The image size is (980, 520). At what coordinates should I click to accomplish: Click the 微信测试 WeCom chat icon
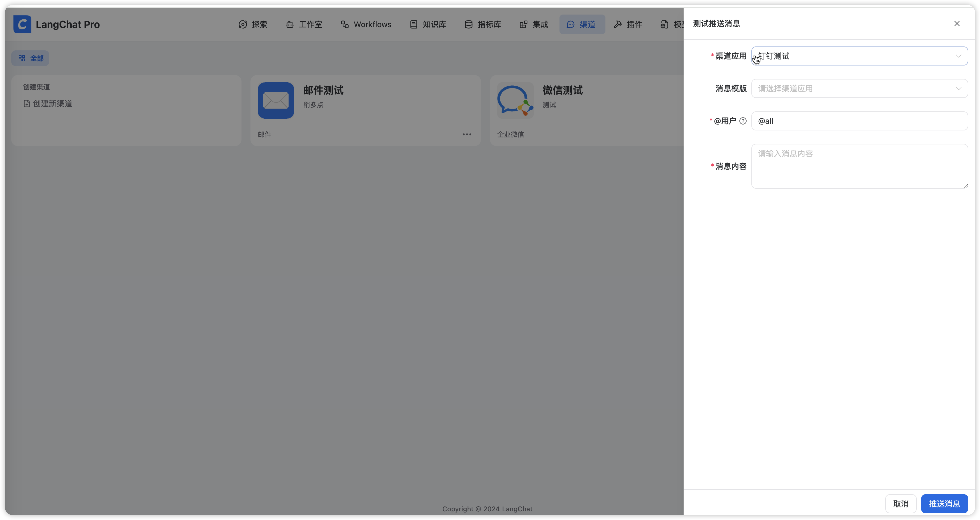(x=515, y=100)
